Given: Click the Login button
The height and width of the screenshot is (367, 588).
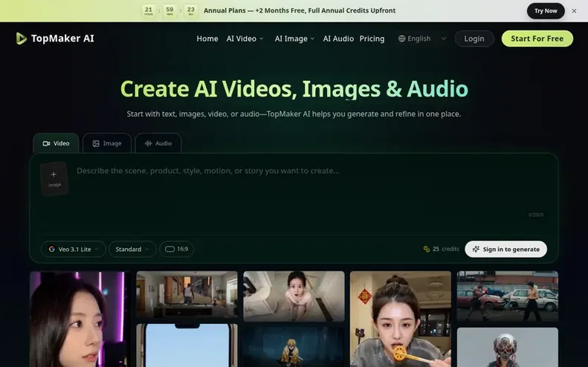Looking at the screenshot, I should pos(474,39).
